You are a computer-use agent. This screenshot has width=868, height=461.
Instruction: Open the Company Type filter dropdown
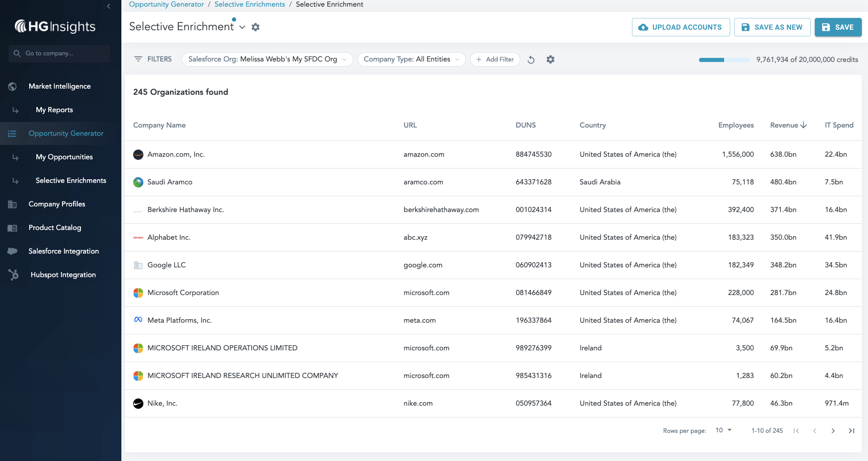(x=411, y=59)
